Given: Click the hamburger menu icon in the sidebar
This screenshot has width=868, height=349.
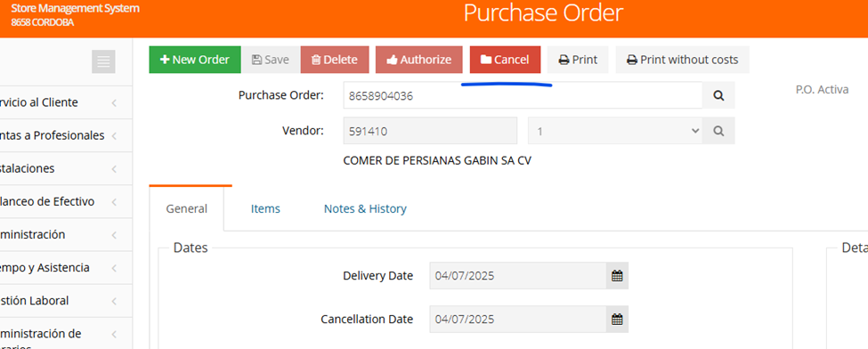Looking at the screenshot, I should tap(103, 61).
